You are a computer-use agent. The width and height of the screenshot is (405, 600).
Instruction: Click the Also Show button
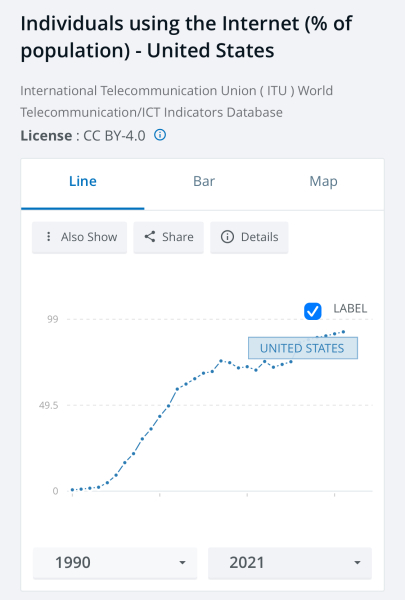click(79, 237)
